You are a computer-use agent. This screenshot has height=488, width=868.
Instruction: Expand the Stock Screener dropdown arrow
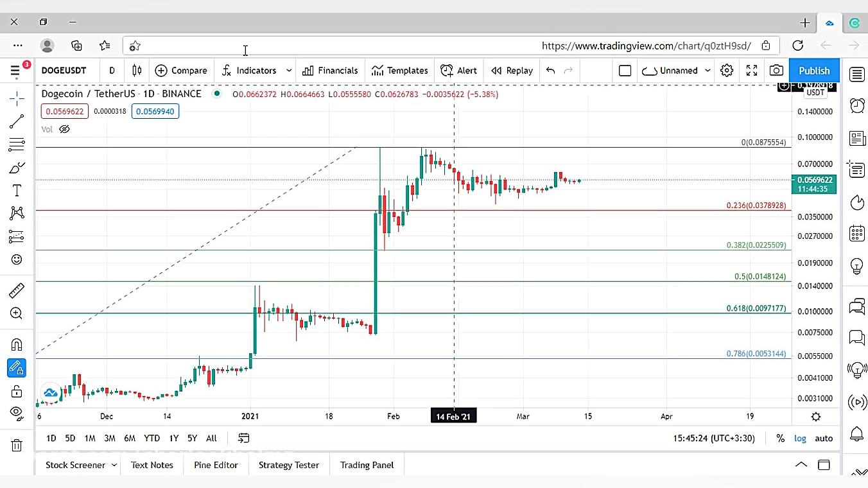pos(114,465)
